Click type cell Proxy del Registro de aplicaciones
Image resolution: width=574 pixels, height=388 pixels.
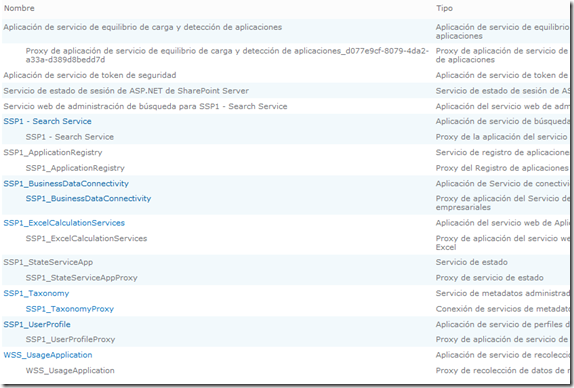click(502, 168)
